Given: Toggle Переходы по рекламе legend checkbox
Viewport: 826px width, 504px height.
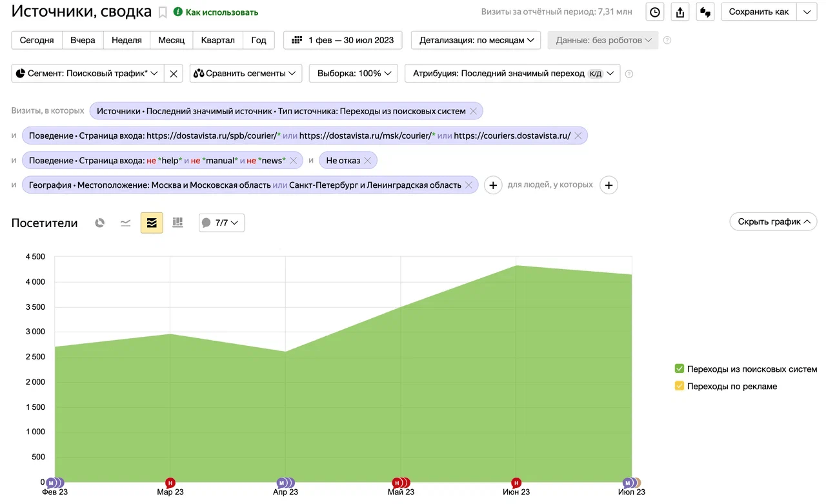Looking at the screenshot, I should click(x=679, y=386).
